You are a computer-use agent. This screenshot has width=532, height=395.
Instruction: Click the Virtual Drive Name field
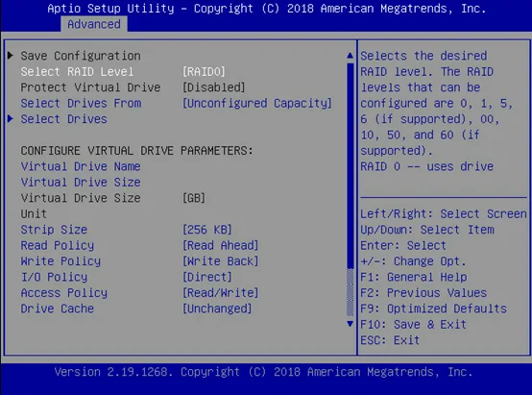(x=81, y=166)
